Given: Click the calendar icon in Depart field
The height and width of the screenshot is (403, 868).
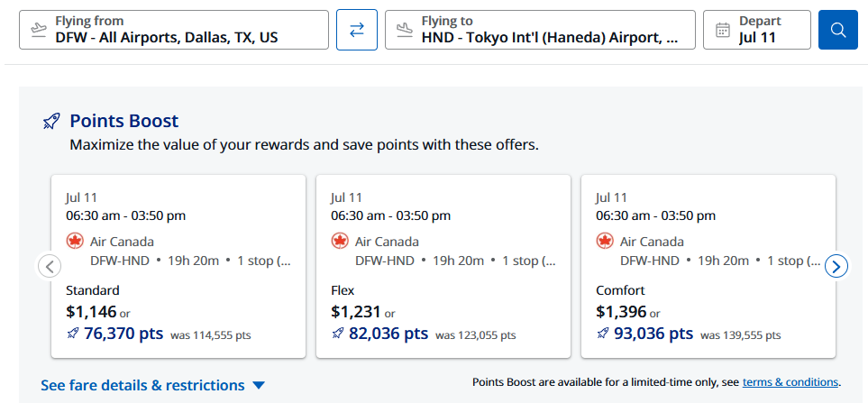Looking at the screenshot, I should (x=722, y=30).
